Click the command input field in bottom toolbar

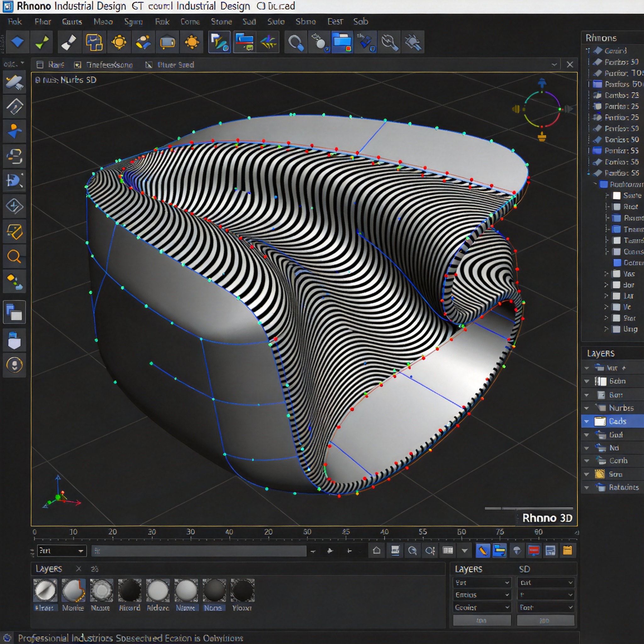(x=199, y=551)
